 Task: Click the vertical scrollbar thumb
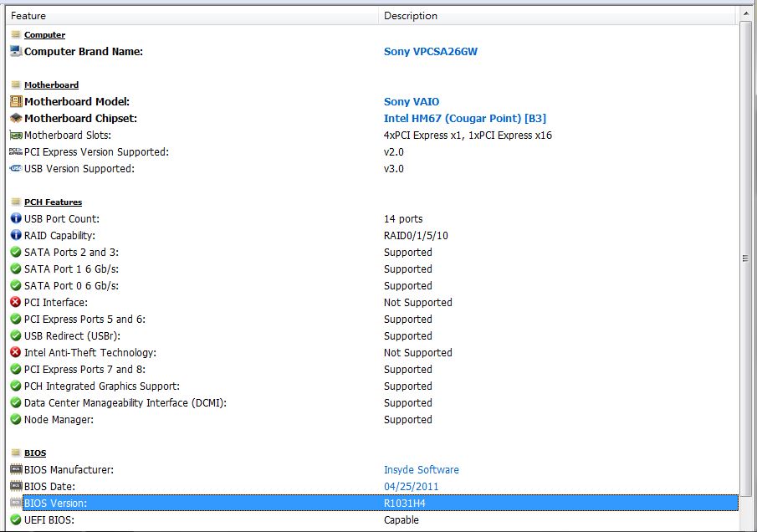coord(745,258)
